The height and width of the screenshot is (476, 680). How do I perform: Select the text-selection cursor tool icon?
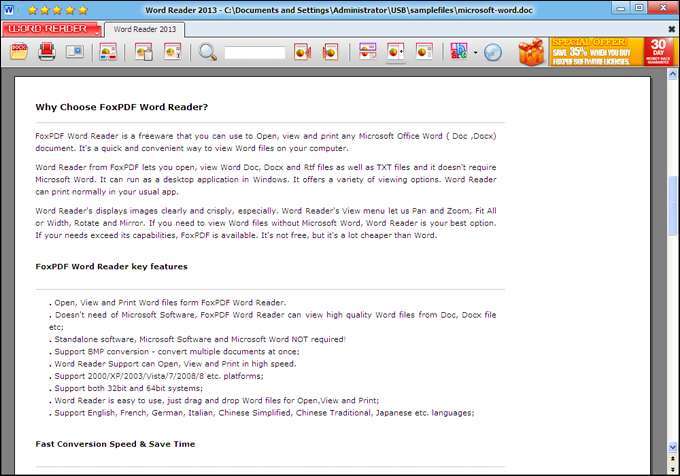click(172, 52)
